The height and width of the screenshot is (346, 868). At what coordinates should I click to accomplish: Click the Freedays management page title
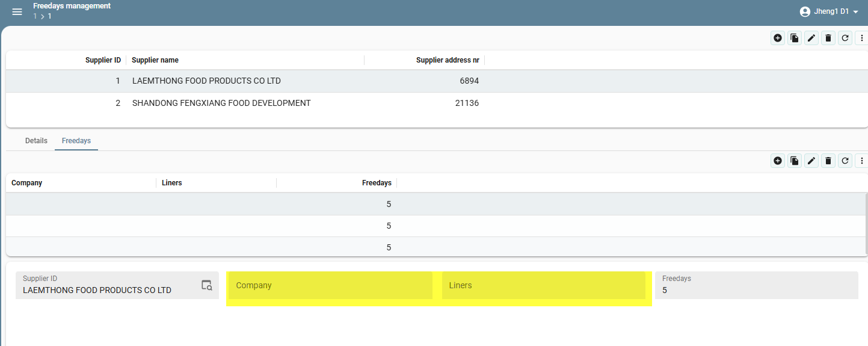pos(72,6)
